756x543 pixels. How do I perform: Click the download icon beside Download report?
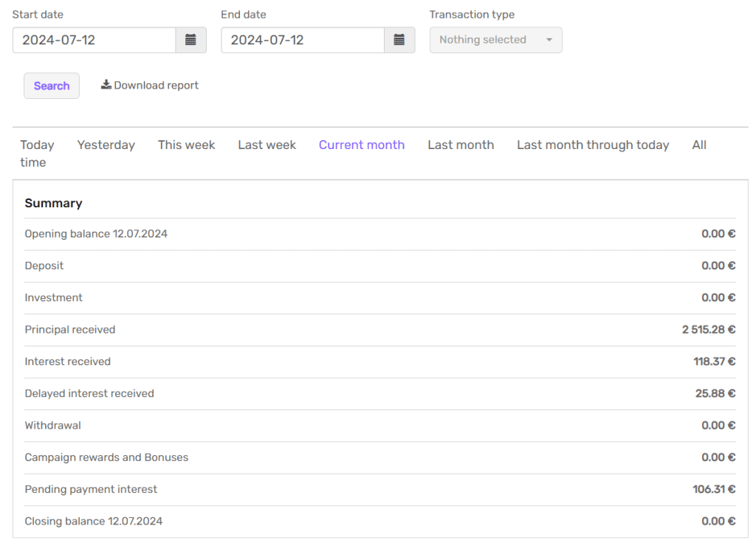pyautogui.click(x=106, y=85)
